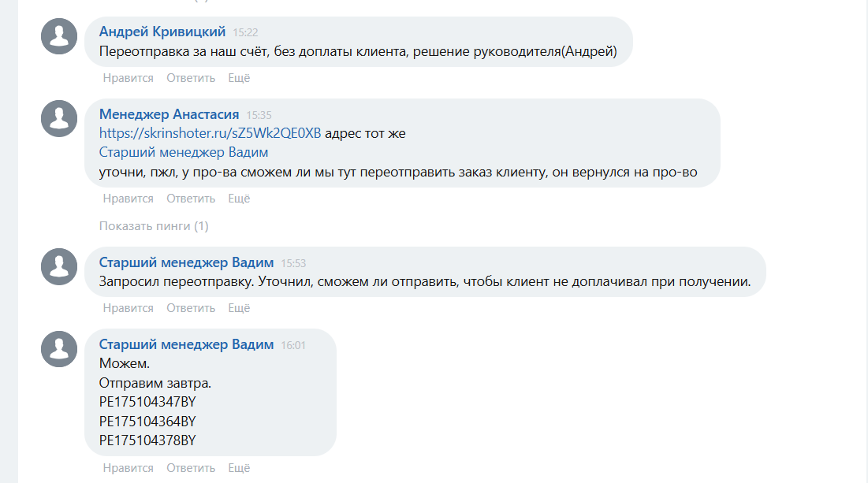Click the Старший менеджер Вадим mention in Анастасия's comment
868x483 pixels.
pos(184,152)
